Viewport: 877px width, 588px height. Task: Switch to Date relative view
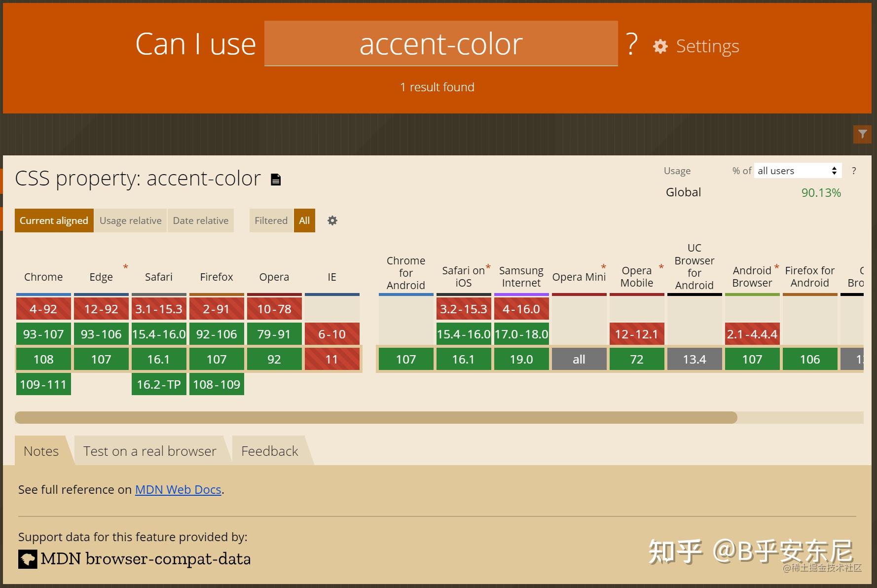(x=200, y=220)
